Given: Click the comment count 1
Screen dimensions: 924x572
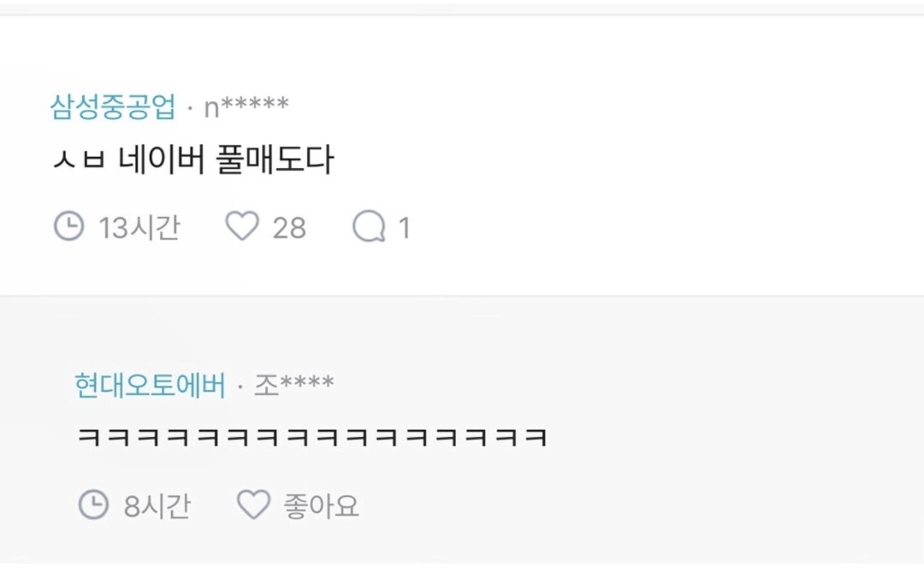Looking at the screenshot, I should pyautogui.click(x=404, y=228).
